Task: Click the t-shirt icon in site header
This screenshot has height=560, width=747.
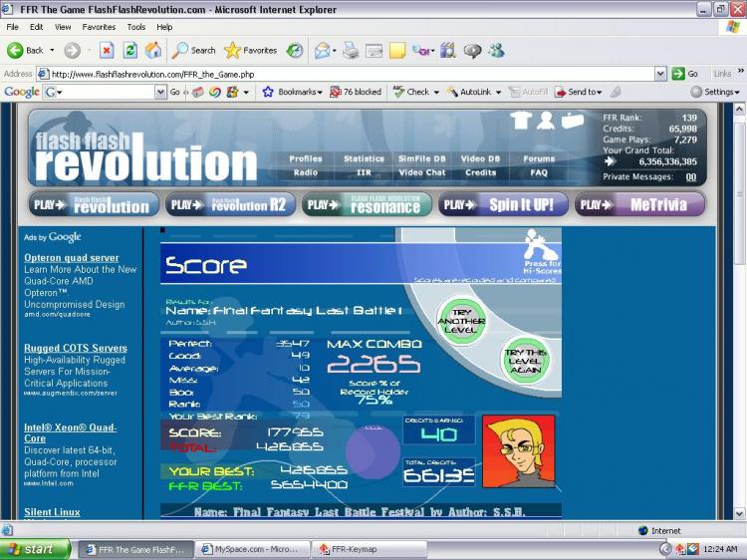Action: coord(520,121)
